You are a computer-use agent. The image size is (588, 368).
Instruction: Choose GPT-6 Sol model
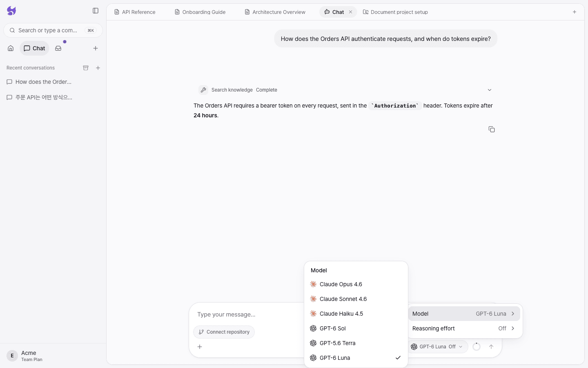[356, 328]
